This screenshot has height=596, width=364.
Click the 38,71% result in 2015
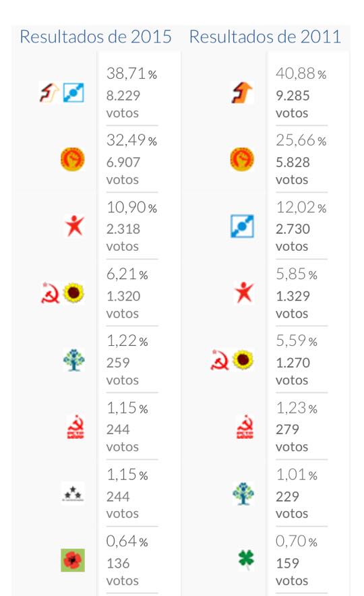coord(131,73)
